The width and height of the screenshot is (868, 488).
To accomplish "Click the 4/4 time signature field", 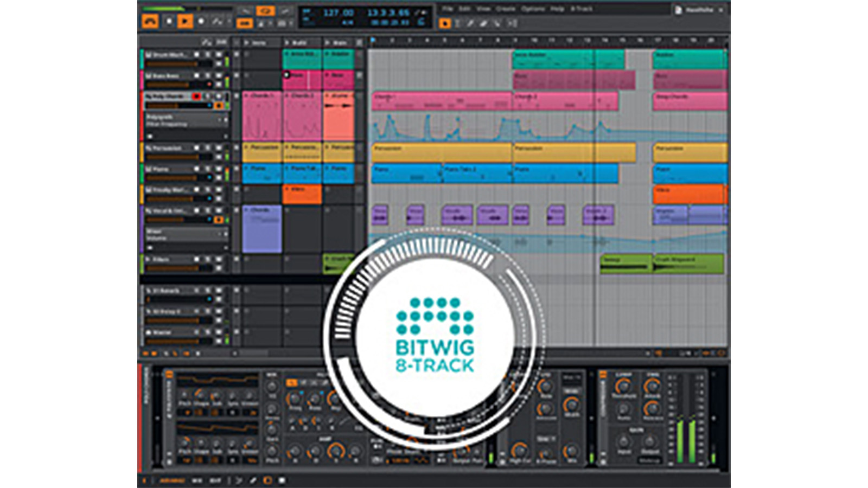I will pos(347,23).
